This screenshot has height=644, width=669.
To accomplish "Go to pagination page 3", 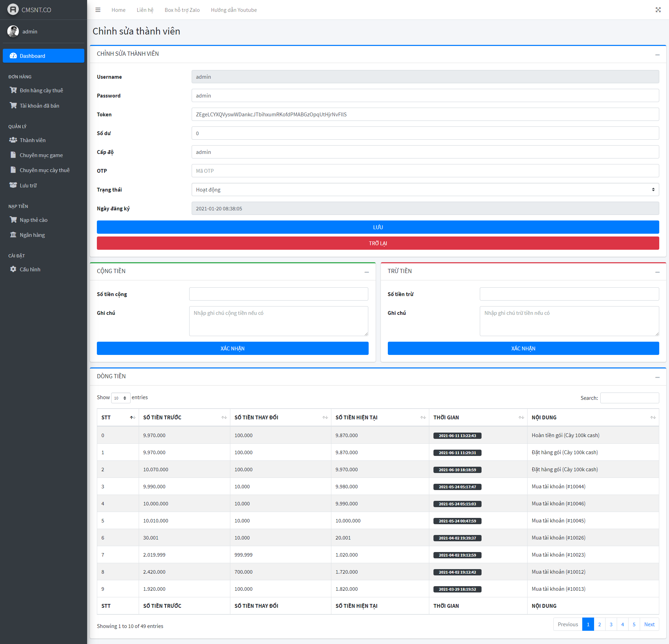I will [x=611, y=624].
